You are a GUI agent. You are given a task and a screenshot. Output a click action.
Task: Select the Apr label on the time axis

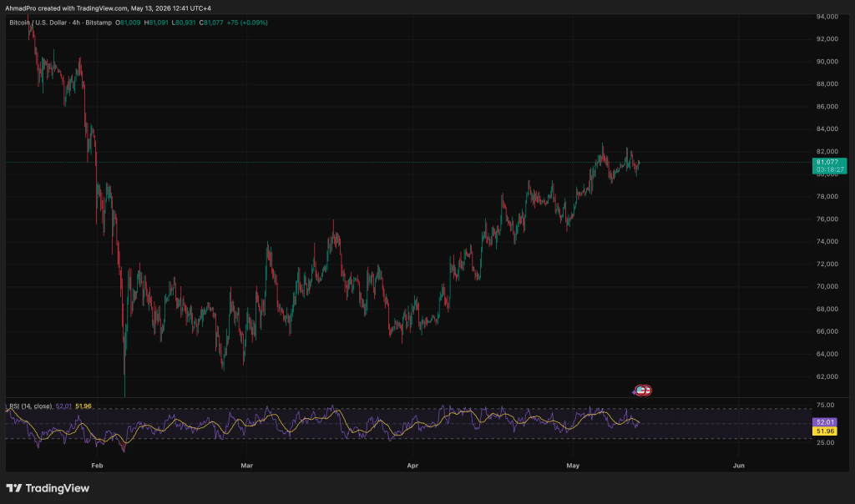412,466
